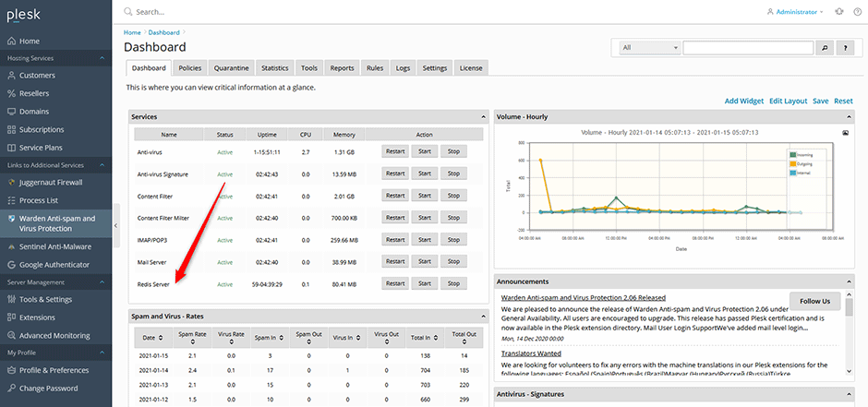Click the Resellers percent icon
Image resolution: width=868 pixels, height=407 pixels.
[x=11, y=94]
